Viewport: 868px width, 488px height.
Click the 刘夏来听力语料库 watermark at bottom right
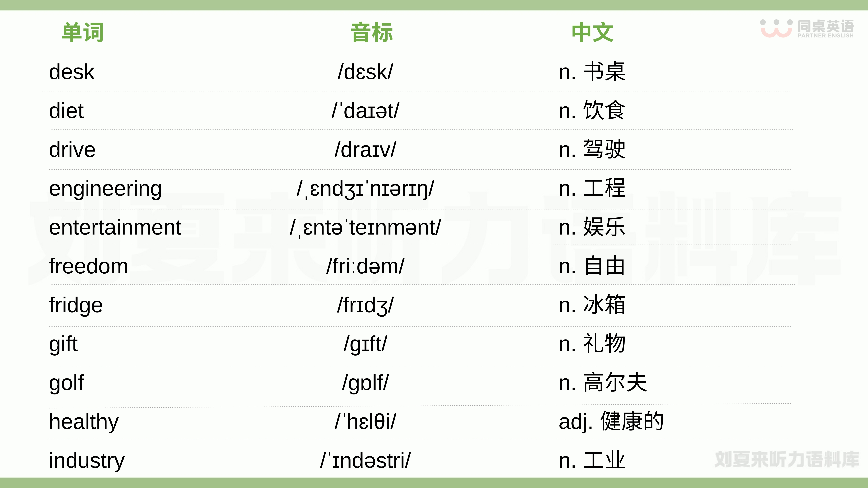click(787, 459)
